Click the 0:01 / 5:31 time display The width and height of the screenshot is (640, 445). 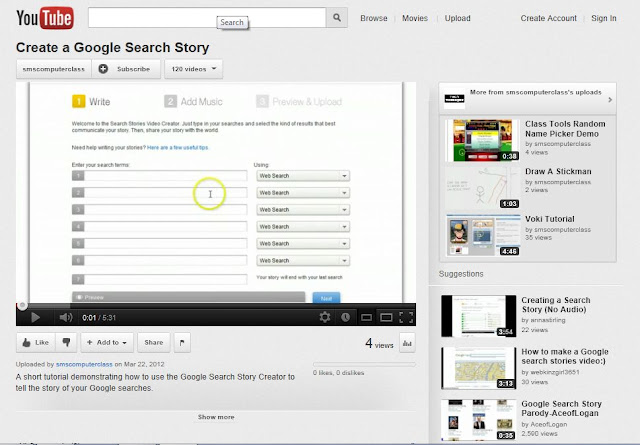pos(99,318)
